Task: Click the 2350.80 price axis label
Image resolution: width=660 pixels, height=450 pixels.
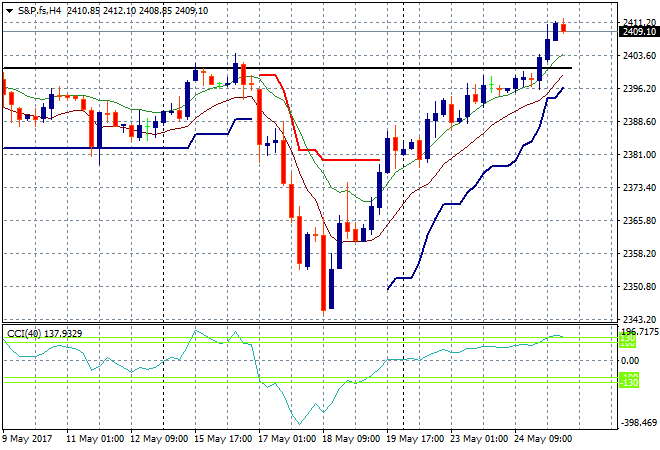Action: [x=639, y=287]
